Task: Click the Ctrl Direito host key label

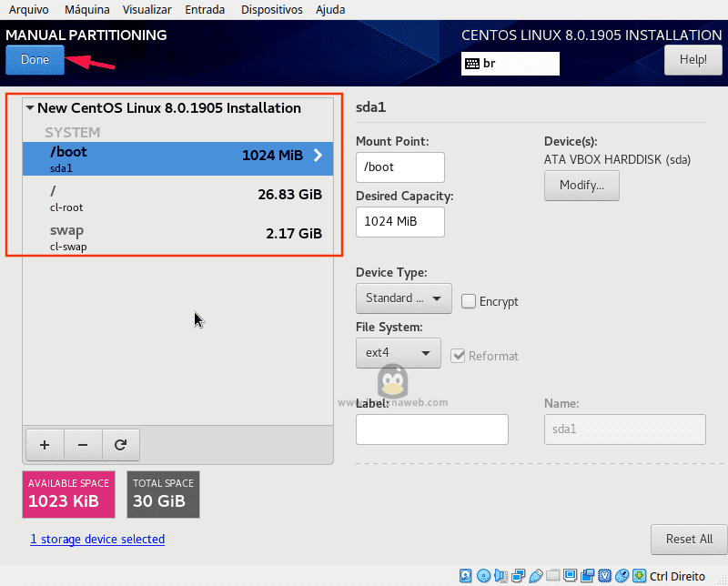Action: 677,576
